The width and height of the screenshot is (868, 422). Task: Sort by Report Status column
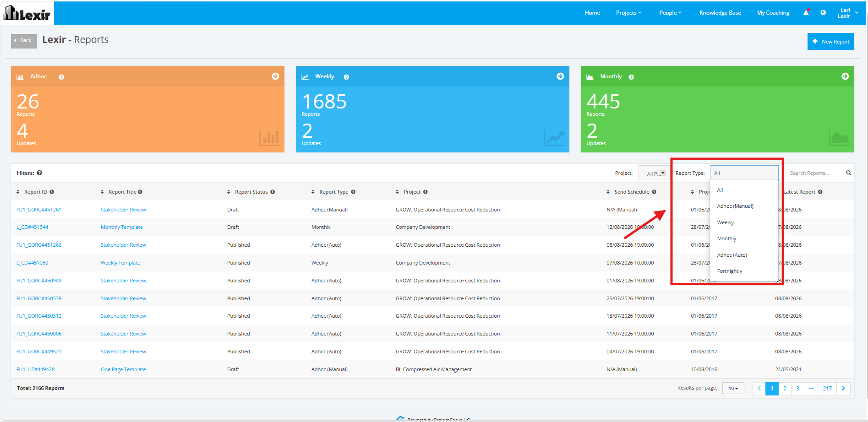tap(251, 192)
